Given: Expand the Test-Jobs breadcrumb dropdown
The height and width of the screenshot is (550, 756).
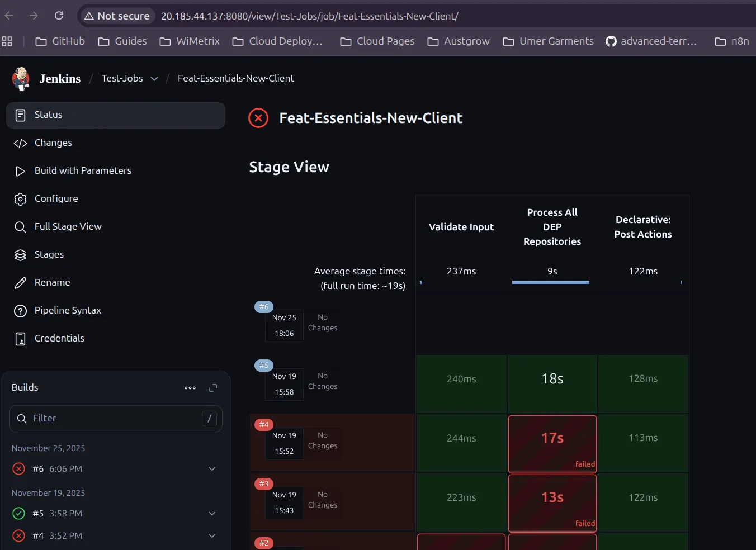Looking at the screenshot, I should click(x=154, y=79).
